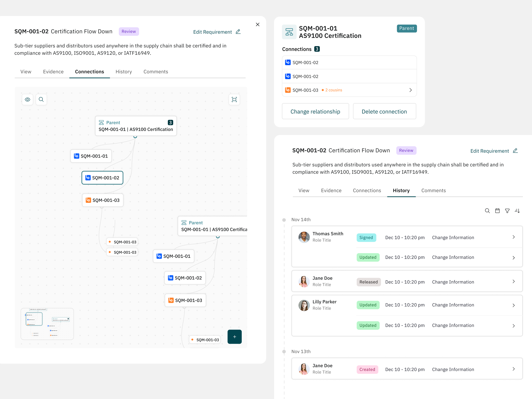The height and width of the screenshot is (399, 532).
Task: Switch to Evidence tab in left panel
Action: (53, 72)
